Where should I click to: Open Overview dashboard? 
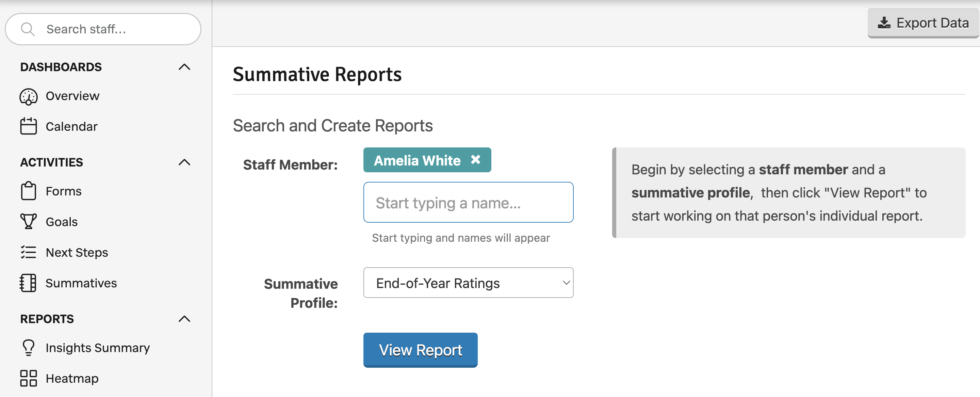pos(72,96)
